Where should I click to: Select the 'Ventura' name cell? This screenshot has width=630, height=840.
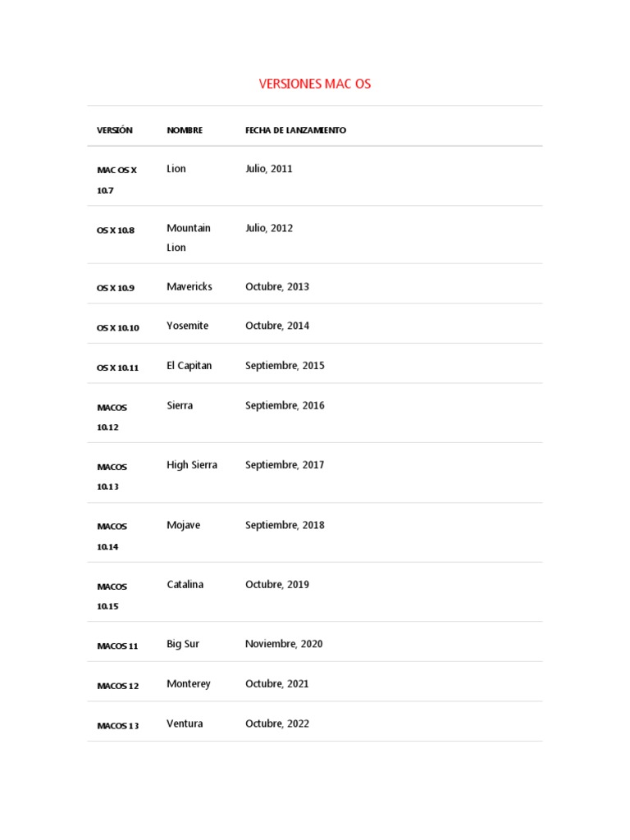[185, 724]
